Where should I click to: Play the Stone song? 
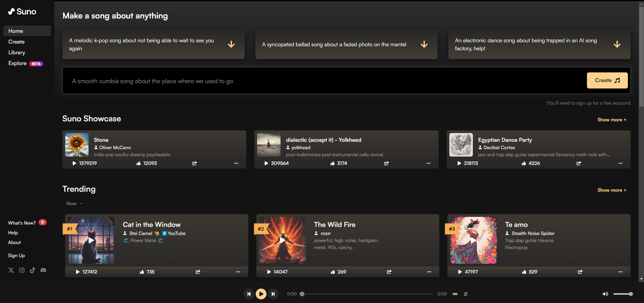tap(75, 163)
